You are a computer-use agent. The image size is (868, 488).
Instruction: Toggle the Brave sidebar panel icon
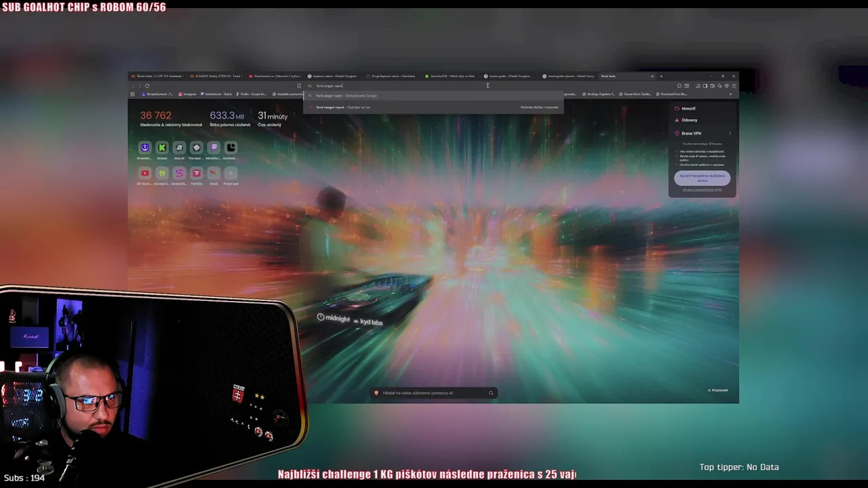705,86
